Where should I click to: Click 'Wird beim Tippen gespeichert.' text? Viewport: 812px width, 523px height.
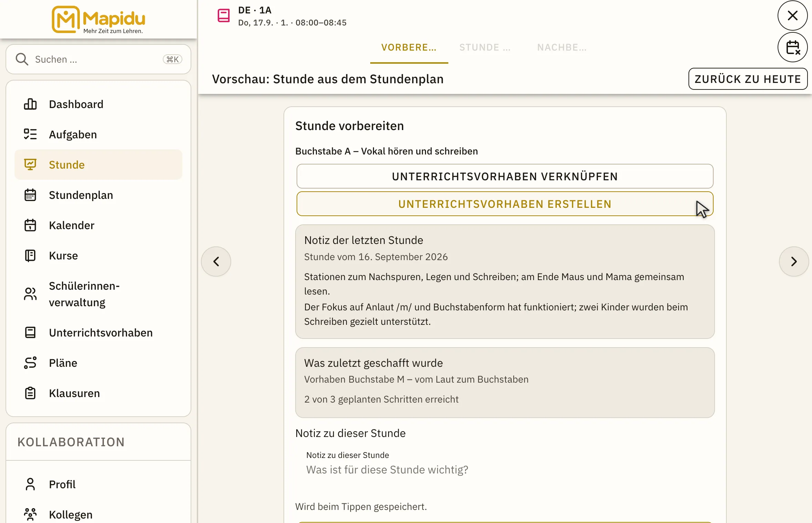click(361, 506)
